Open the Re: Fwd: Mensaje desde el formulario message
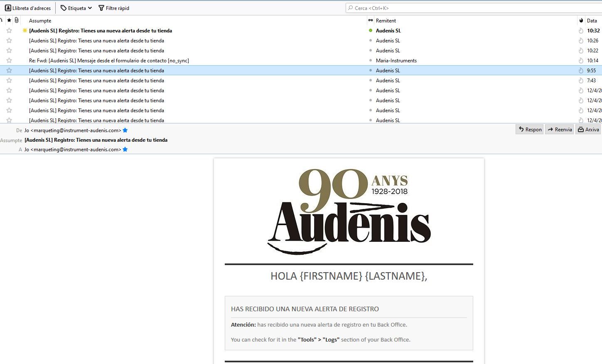The width and height of the screenshot is (602, 364). pyautogui.click(x=109, y=60)
